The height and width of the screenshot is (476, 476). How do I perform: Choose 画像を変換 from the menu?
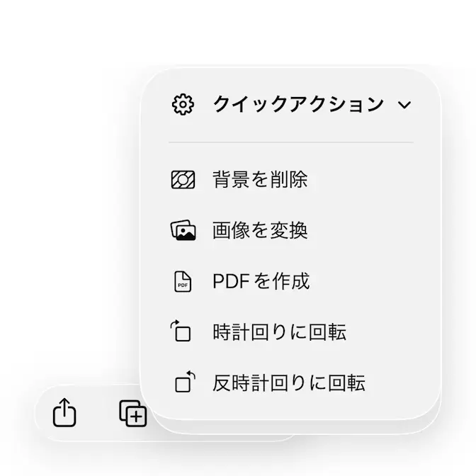[x=260, y=230]
